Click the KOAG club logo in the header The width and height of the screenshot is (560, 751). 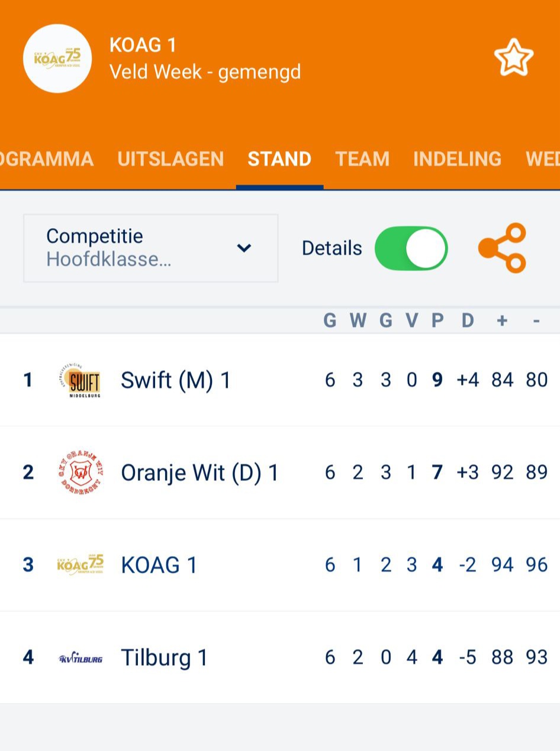coord(57,59)
